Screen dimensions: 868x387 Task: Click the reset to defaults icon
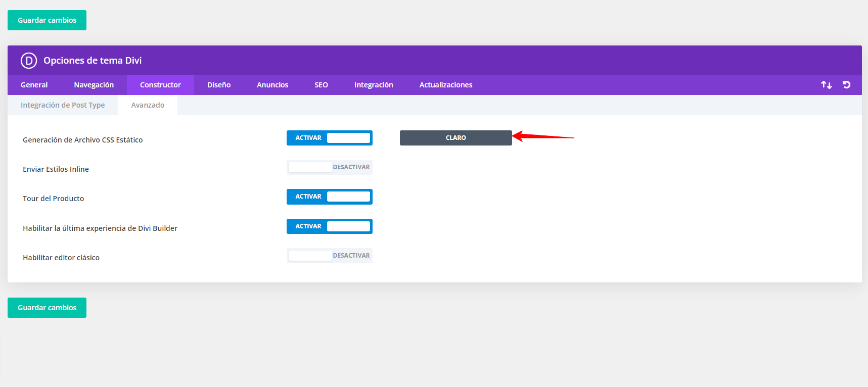[847, 85]
